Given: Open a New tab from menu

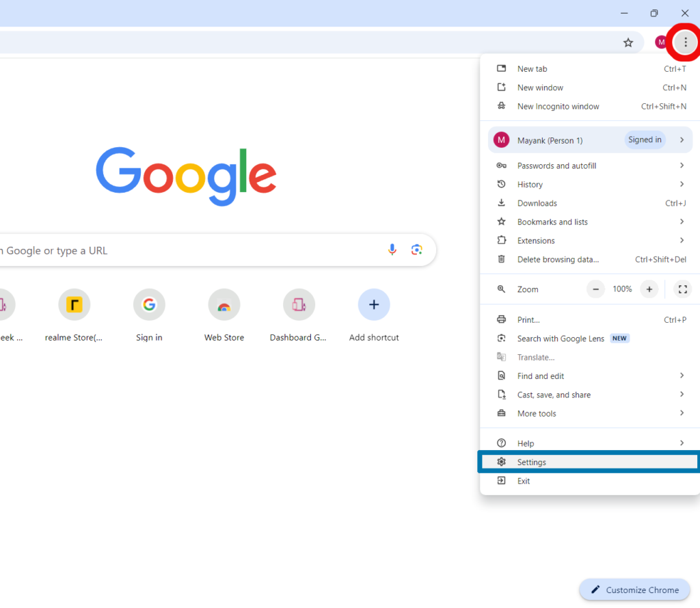Looking at the screenshot, I should (x=590, y=69).
